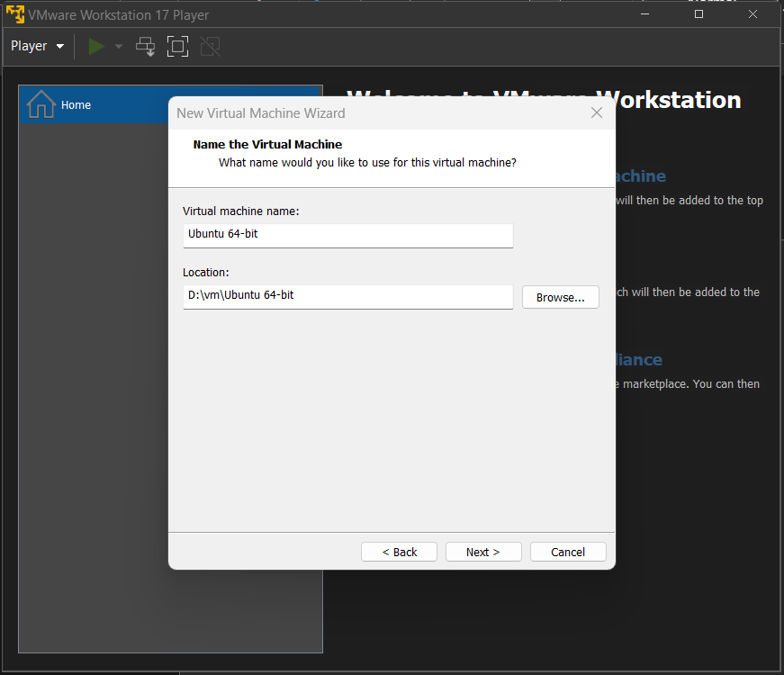Open the power options dropdown arrow
This screenshot has height=675, width=784.
tap(119, 47)
